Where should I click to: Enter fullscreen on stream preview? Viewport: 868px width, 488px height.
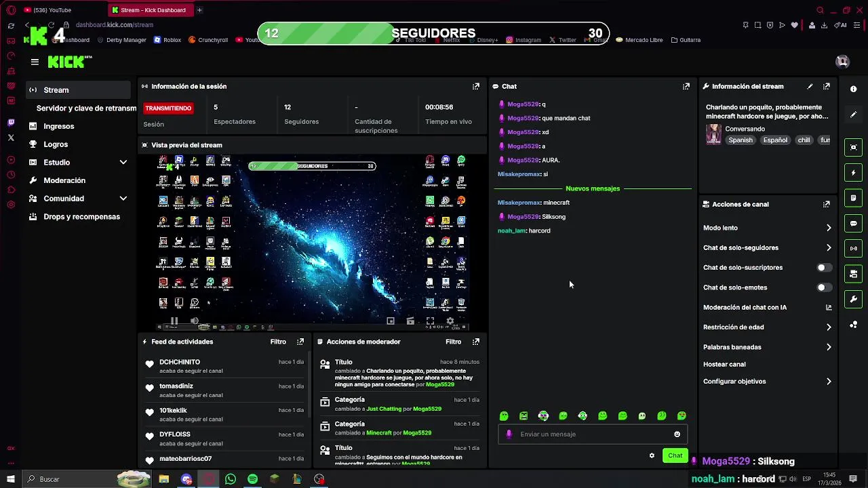coord(430,321)
